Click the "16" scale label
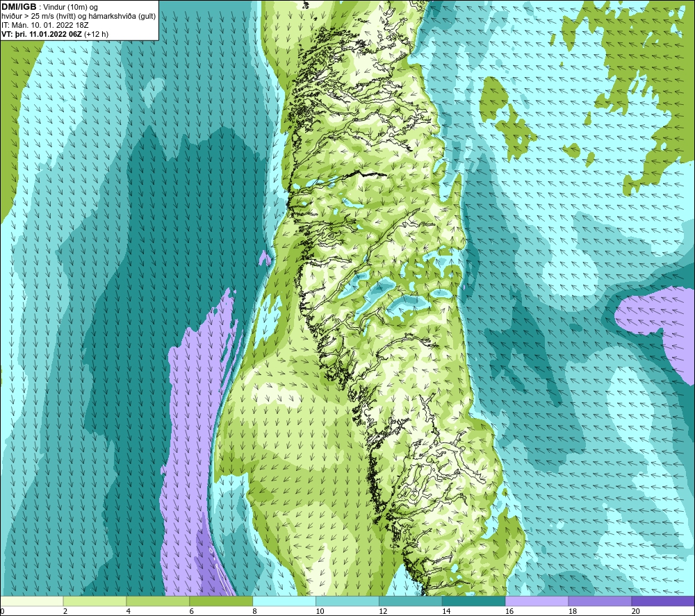 point(509,611)
